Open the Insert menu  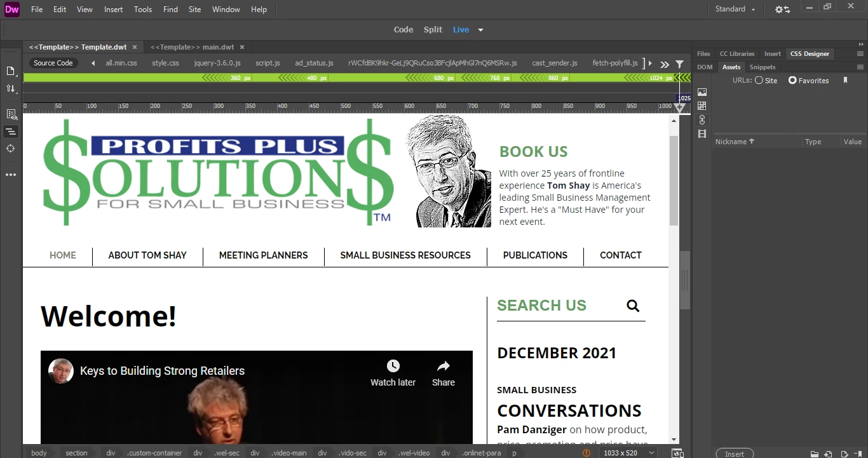[x=114, y=10]
